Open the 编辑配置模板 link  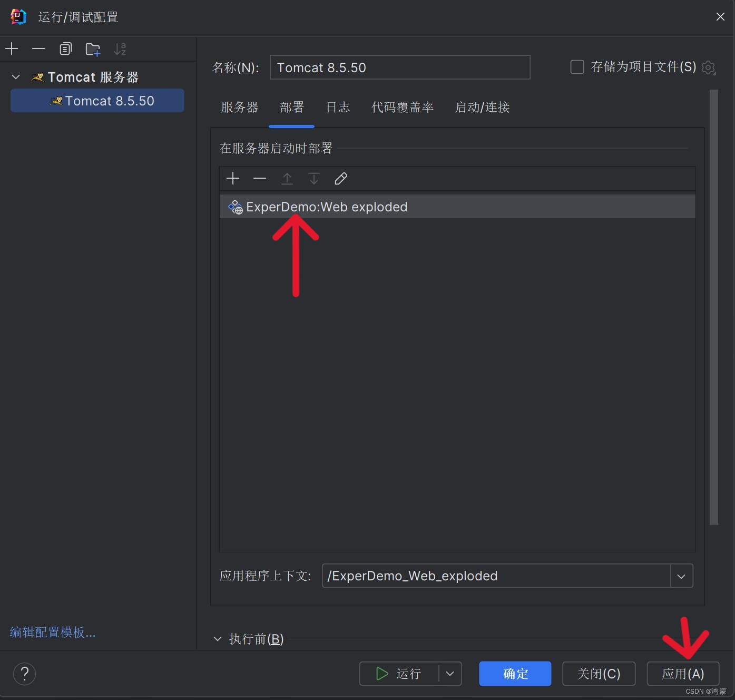53,632
